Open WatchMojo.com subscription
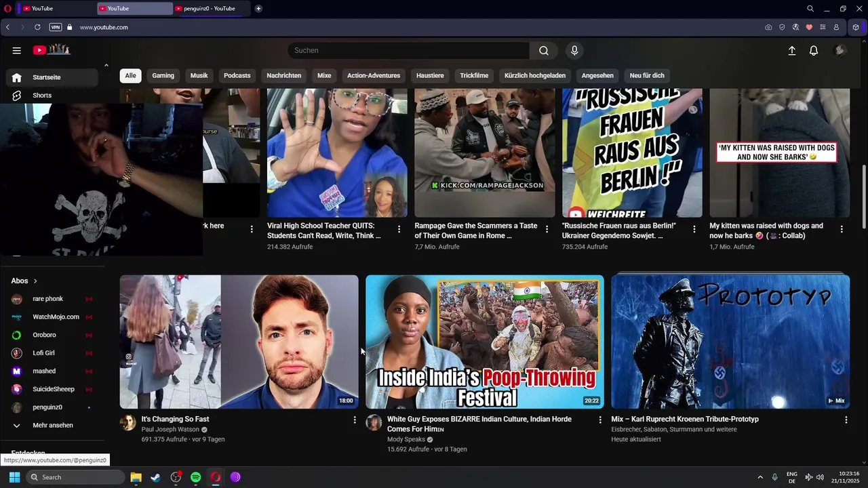This screenshot has width=868, height=488. [x=52, y=317]
